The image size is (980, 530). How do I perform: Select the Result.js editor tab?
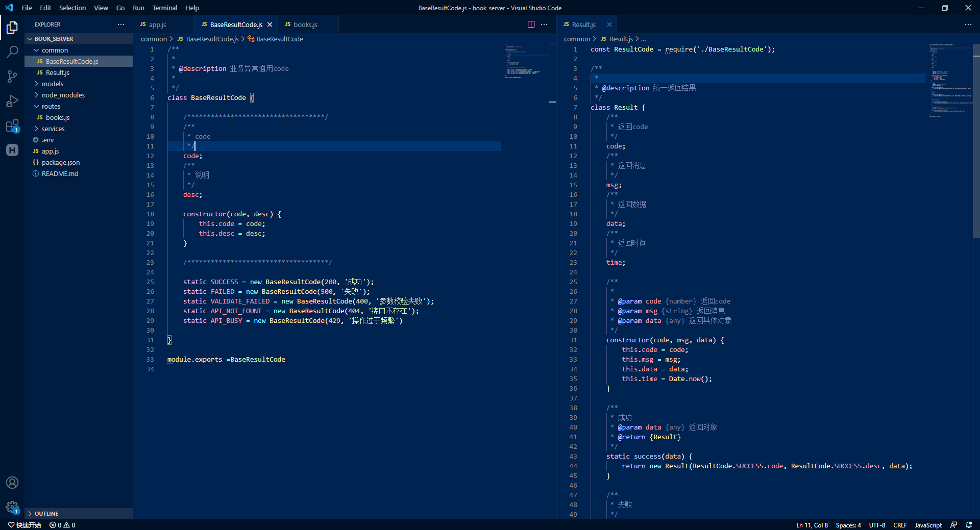586,24
